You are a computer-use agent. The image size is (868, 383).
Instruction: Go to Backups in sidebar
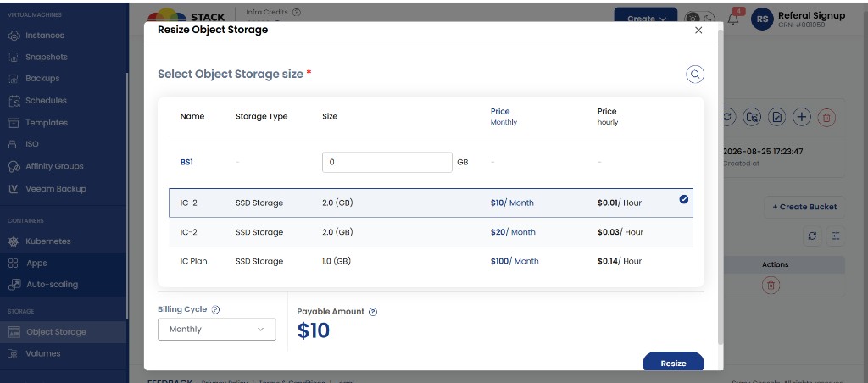[x=42, y=79]
